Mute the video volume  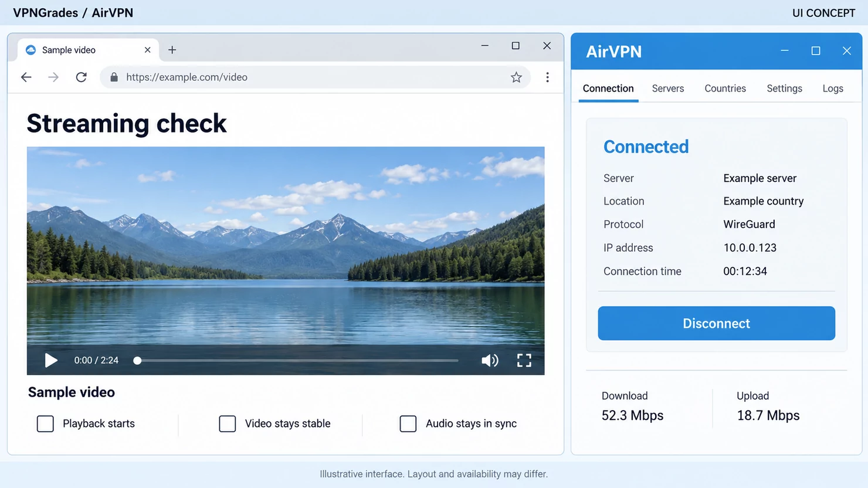coord(490,360)
